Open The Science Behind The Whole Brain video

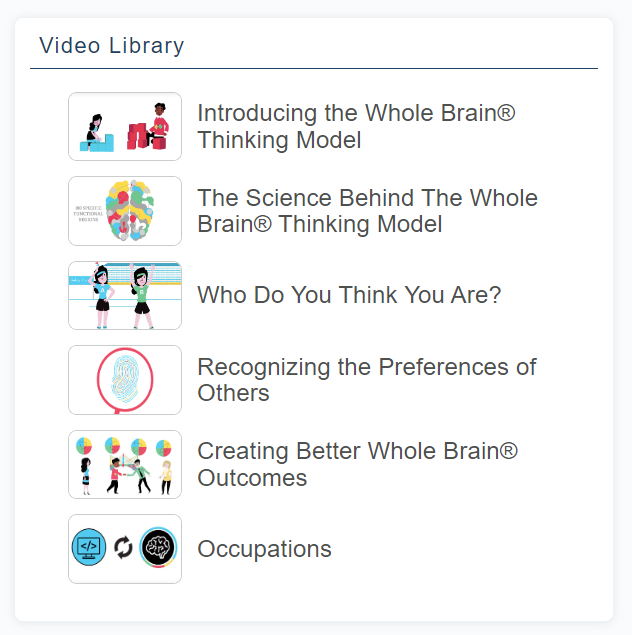point(367,211)
